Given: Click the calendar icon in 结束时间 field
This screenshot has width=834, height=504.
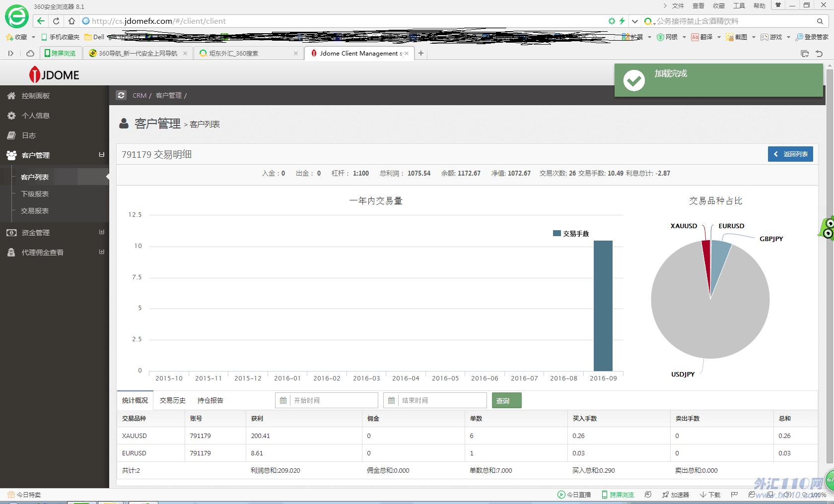Looking at the screenshot, I should click(392, 400).
